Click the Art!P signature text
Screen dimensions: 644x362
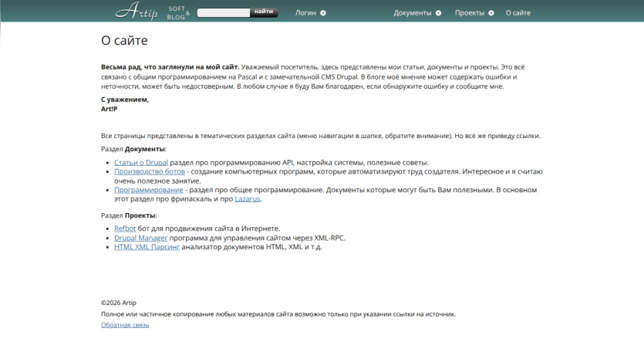[110, 109]
